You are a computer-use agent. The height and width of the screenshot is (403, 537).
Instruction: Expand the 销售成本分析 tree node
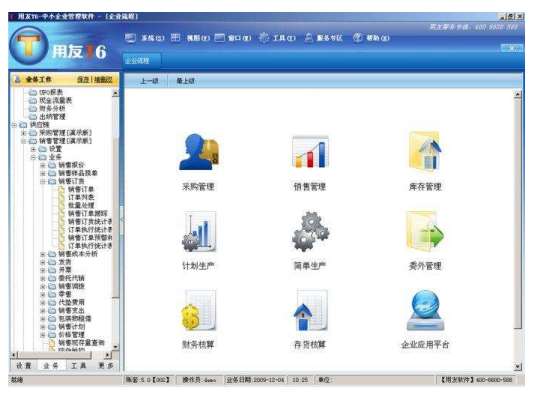coord(43,254)
